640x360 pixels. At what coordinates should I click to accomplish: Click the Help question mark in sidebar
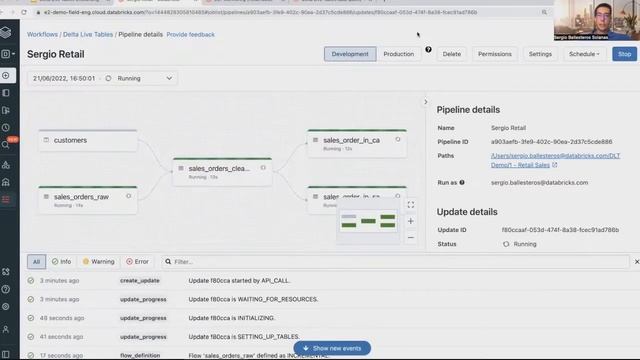(6, 289)
